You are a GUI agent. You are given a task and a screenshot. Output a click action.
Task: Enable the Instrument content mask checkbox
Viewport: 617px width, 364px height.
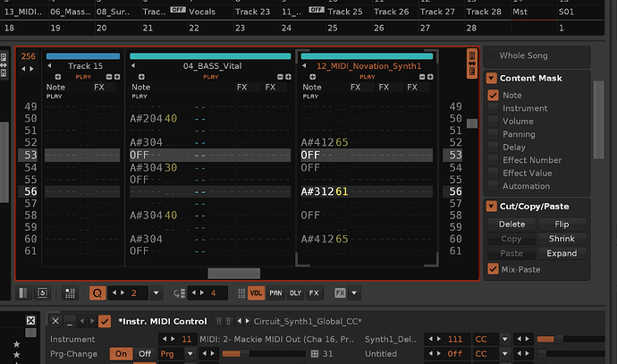tap(493, 108)
